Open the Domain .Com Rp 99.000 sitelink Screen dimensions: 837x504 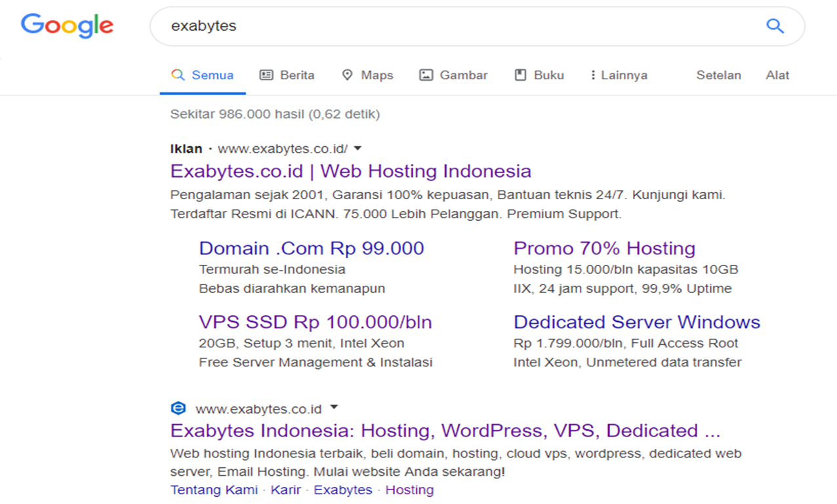point(312,248)
